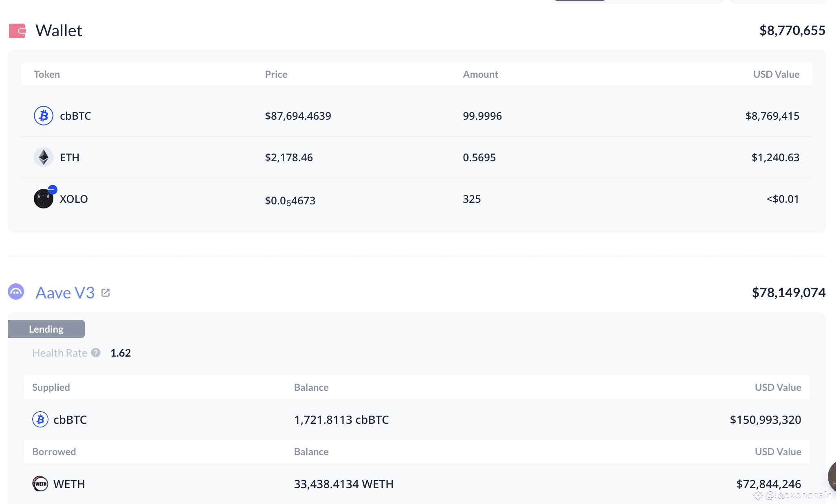Click the WETH icon under Borrowed

pos(40,484)
